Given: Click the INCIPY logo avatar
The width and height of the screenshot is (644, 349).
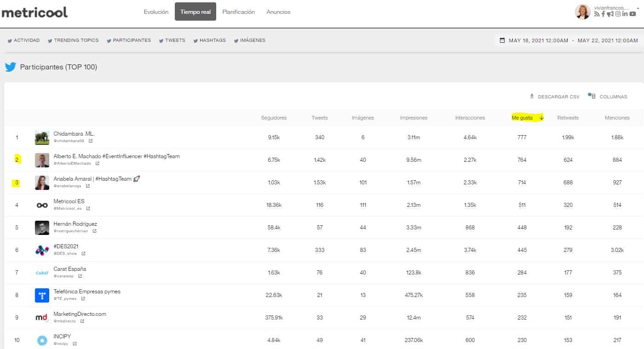Looking at the screenshot, I should (42, 340).
